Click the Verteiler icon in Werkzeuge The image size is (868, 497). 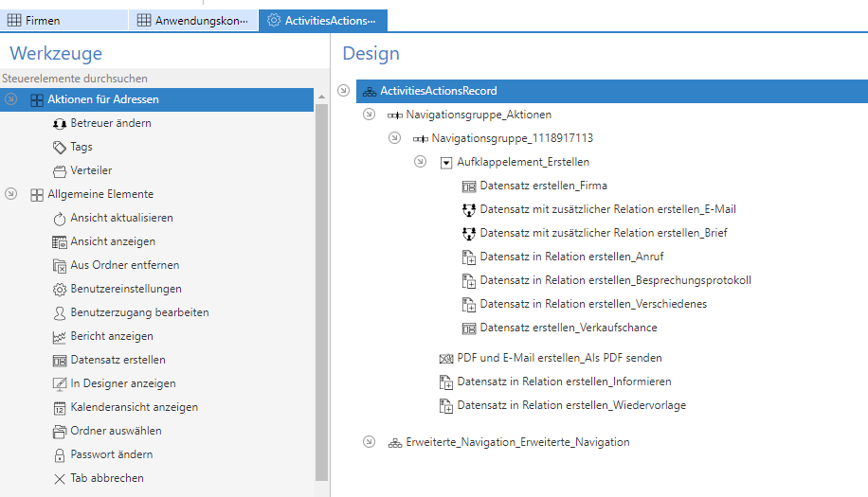pos(59,170)
